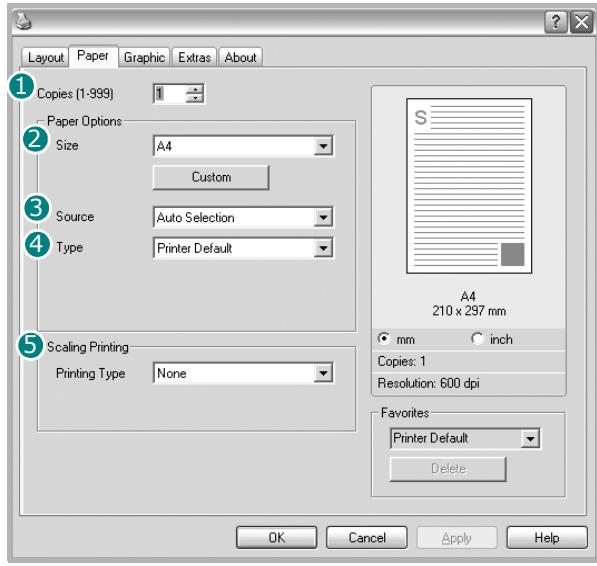Click the Copies: 1 summary text
The width and height of the screenshot is (597, 566).
point(401,361)
